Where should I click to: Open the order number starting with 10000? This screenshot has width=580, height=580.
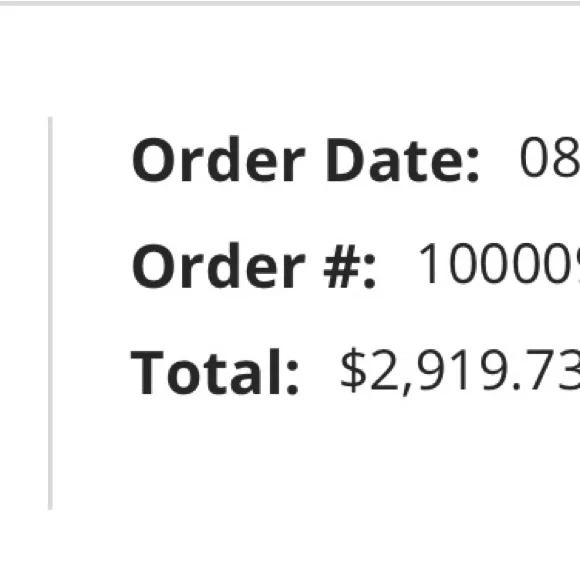click(x=499, y=263)
